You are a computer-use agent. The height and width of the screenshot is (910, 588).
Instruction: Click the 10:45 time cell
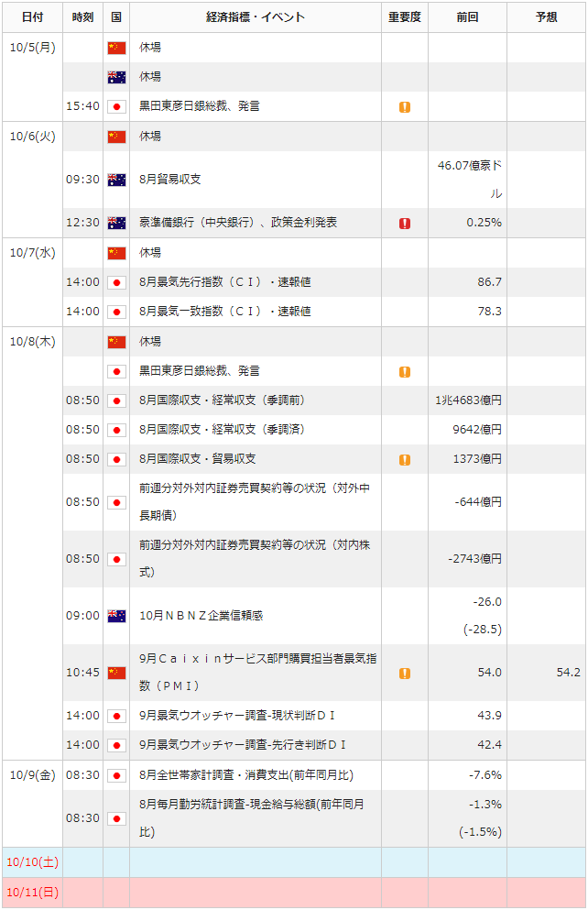[x=83, y=673]
